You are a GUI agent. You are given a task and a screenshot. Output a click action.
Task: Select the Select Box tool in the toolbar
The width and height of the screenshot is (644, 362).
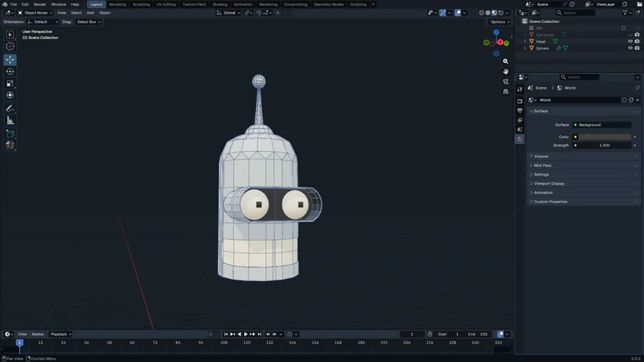(x=10, y=35)
